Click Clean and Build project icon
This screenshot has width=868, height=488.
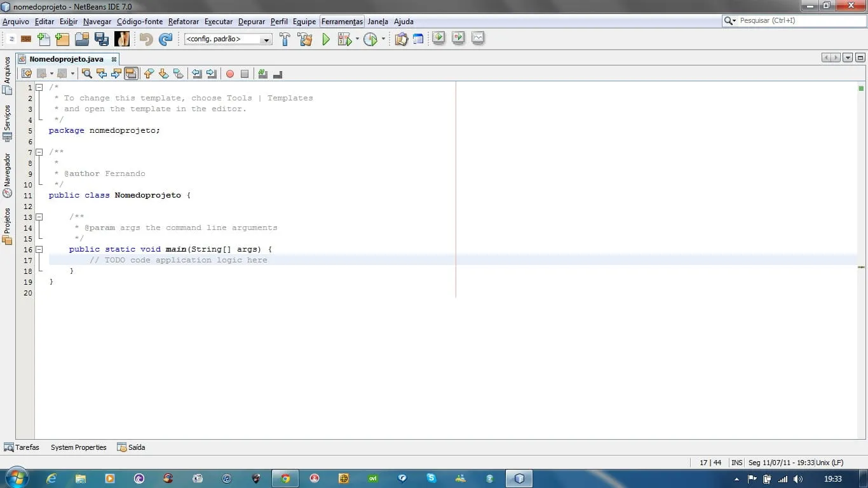(305, 39)
